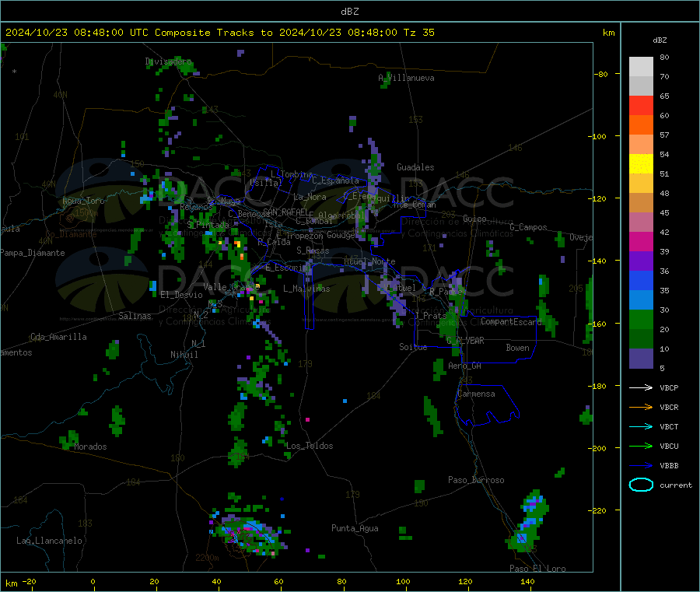Screen dimensions: 700x592
Task: Click the cyan 'current' ellipse legend icon
Action: 641,485
